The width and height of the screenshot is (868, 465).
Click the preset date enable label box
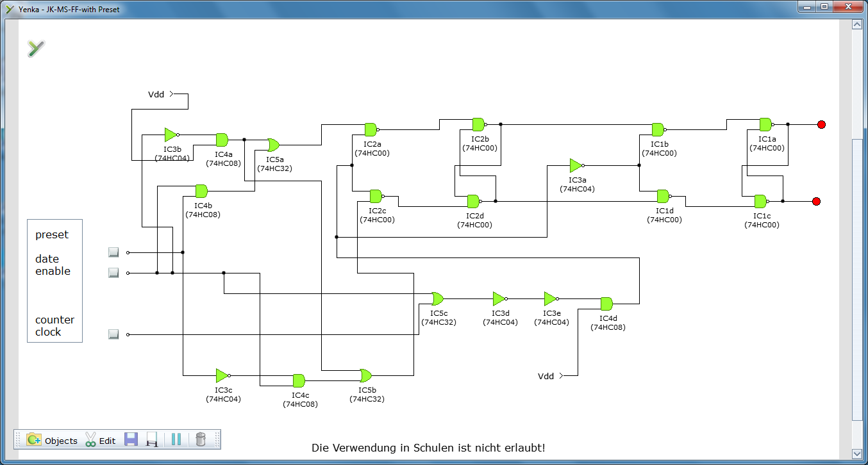tap(54, 281)
